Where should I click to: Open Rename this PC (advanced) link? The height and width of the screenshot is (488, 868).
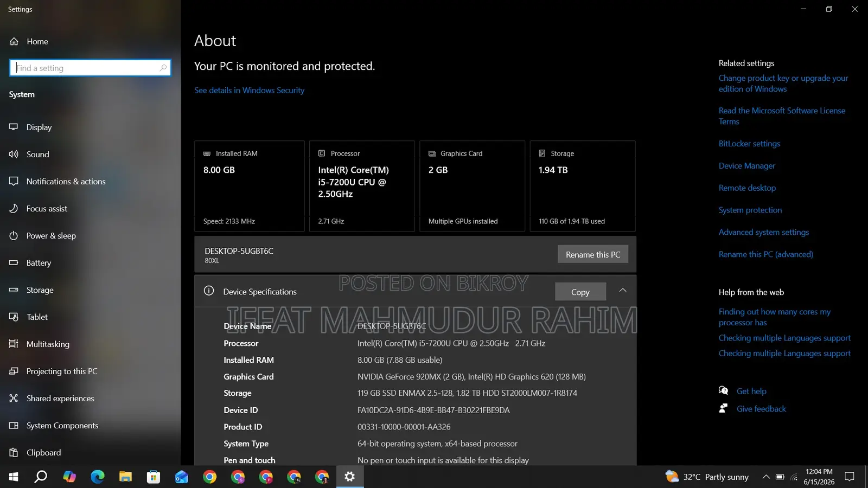(x=766, y=254)
